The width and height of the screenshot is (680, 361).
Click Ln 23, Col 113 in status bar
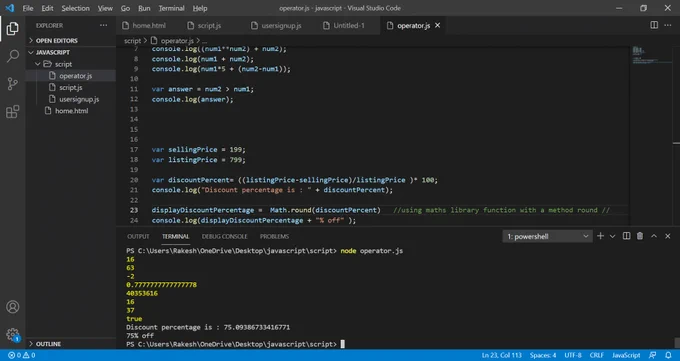tap(502, 355)
